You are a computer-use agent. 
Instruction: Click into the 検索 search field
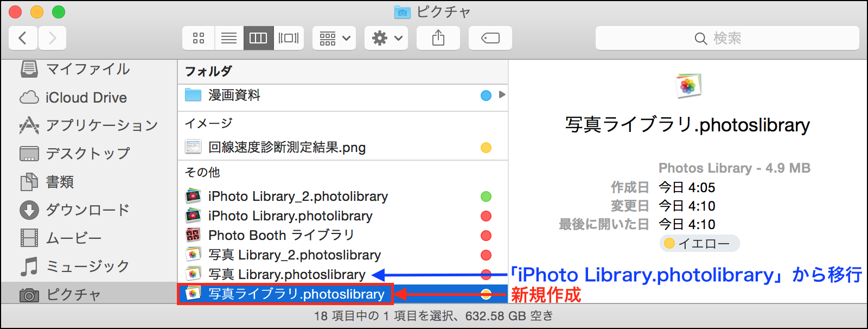click(x=727, y=38)
